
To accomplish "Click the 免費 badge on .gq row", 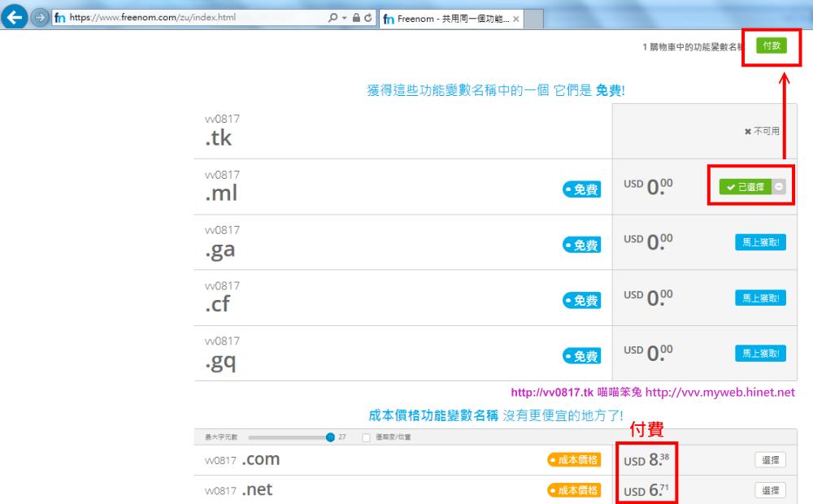I will [x=582, y=356].
